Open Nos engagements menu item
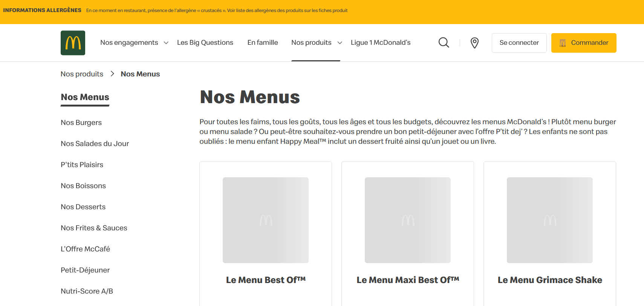 coord(129,43)
